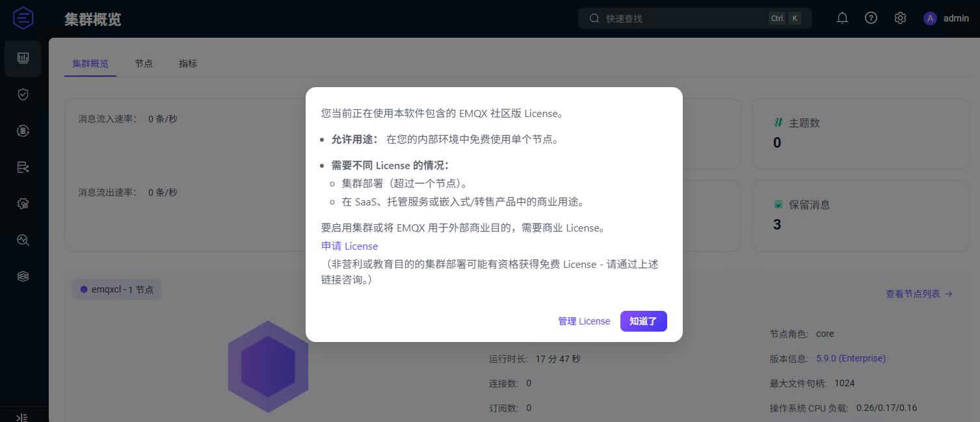The image size is (980, 422).
Task: Open the 申请 License link
Action: 349,246
